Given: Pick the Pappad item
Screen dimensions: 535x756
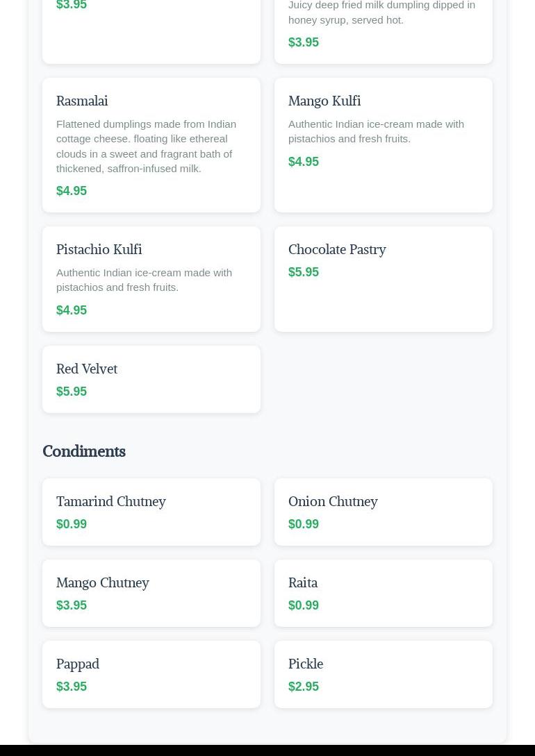Looking at the screenshot, I should [x=151, y=675].
